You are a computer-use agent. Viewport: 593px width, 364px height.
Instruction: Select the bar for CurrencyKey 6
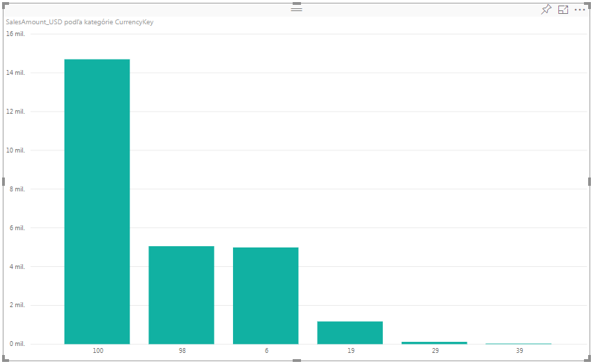(x=266, y=295)
